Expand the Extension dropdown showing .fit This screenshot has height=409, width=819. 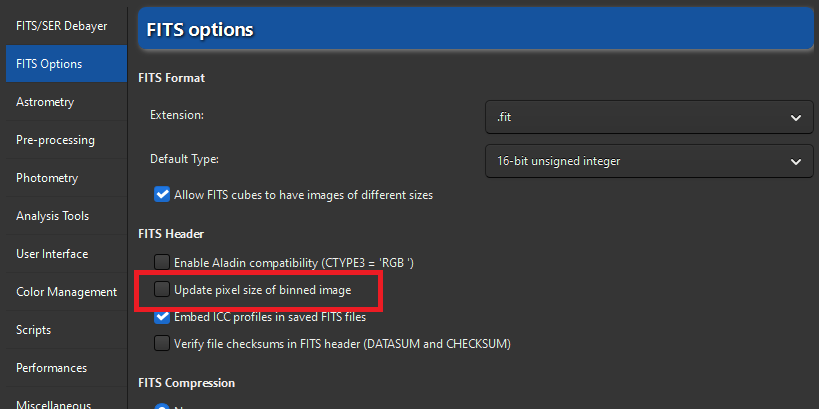pos(647,117)
